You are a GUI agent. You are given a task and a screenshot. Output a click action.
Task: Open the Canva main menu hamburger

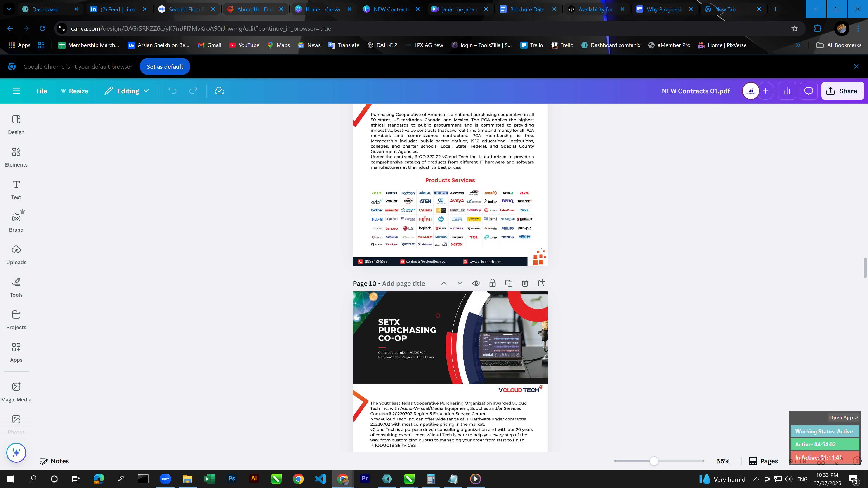pos(16,91)
